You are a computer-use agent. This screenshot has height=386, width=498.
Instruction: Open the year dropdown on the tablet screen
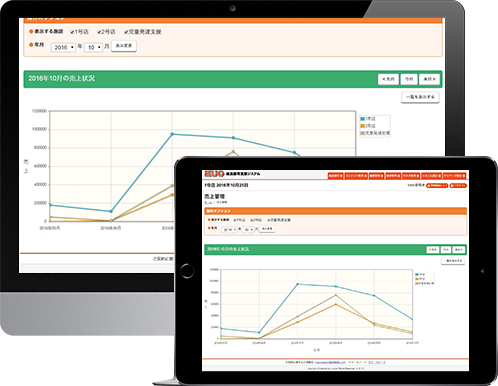tap(229, 230)
